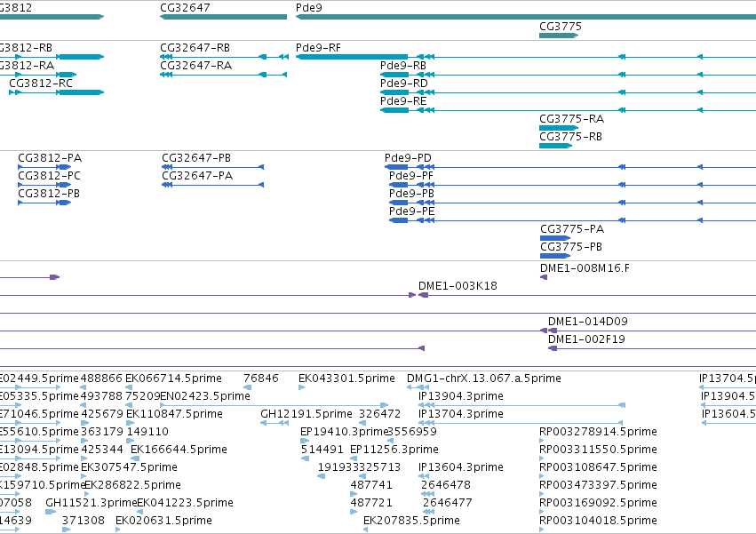
Task: Click EST label 425679
Action: pos(102,414)
